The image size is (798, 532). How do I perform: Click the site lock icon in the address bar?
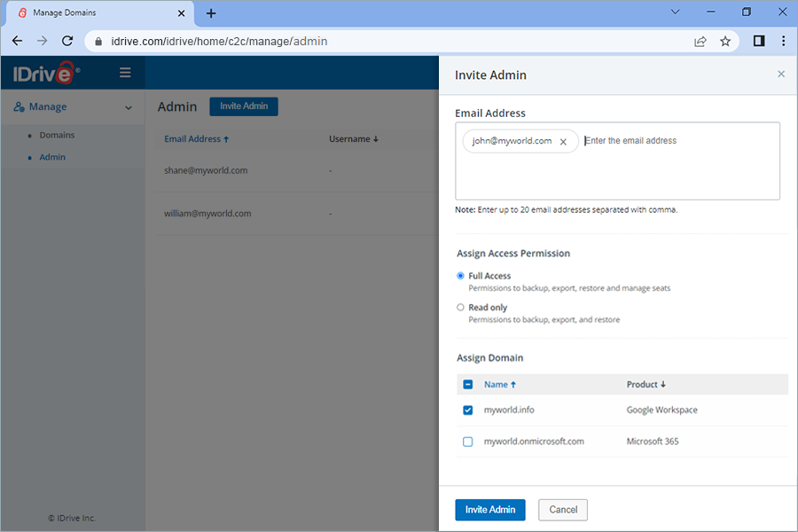coord(98,42)
